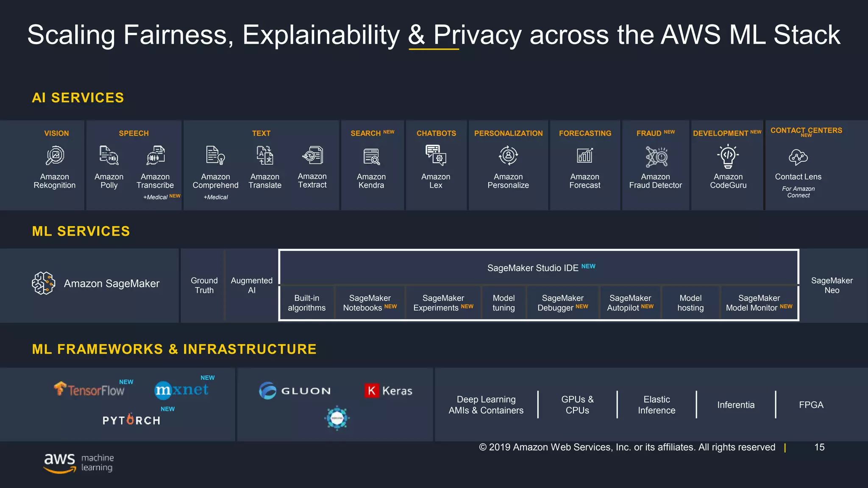
Task: Open the Amazon CodeGuru lightbulb icon
Action: [x=728, y=156]
